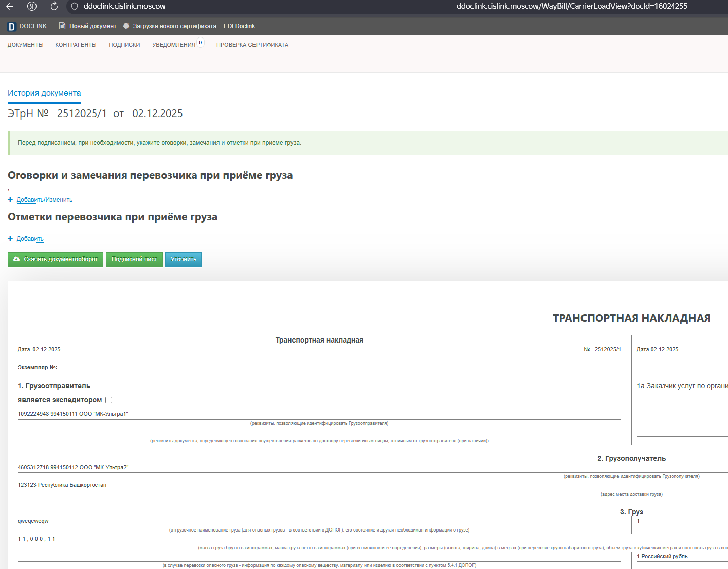Click Добавить/Изменить link
This screenshot has height=569, width=728.
[45, 200]
